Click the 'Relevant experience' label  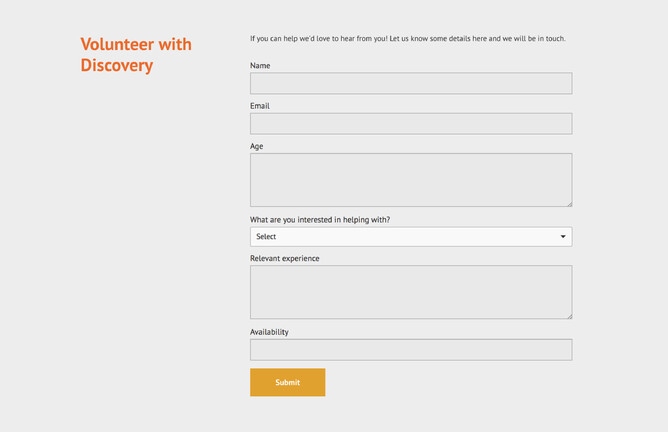pyautogui.click(x=285, y=259)
